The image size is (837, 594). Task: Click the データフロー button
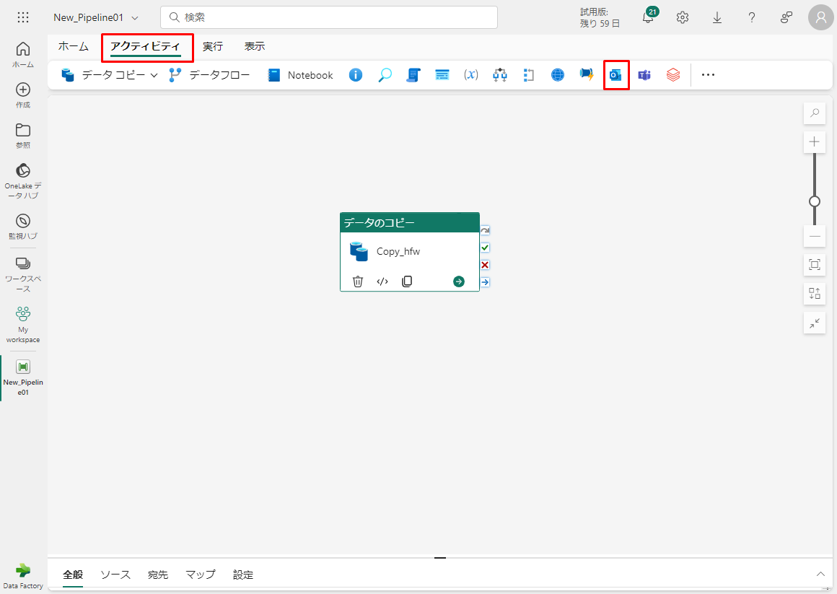[209, 75]
